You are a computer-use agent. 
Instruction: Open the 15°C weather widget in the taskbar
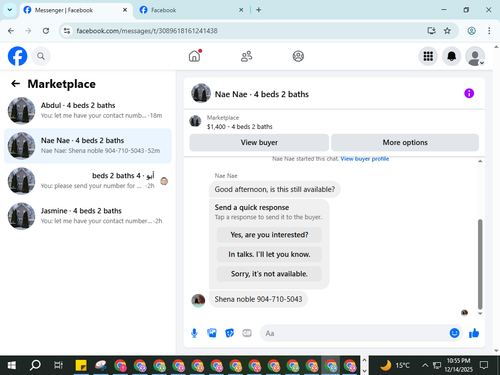pyautogui.click(x=395, y=365)
